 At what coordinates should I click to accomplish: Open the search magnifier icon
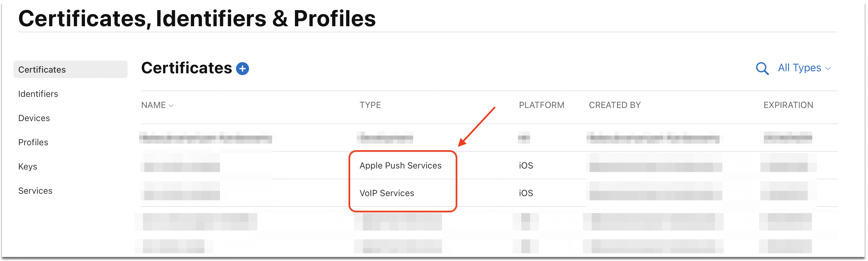click(x=762, y=69)
